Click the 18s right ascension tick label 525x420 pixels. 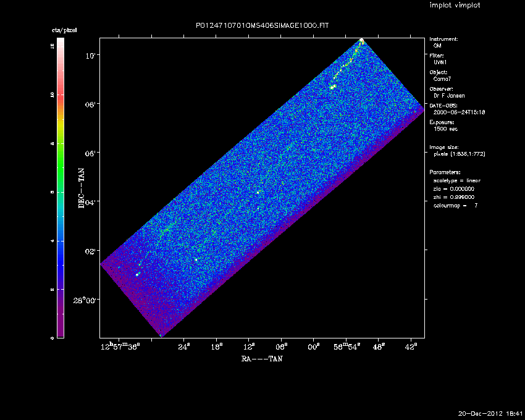(217, 346)
